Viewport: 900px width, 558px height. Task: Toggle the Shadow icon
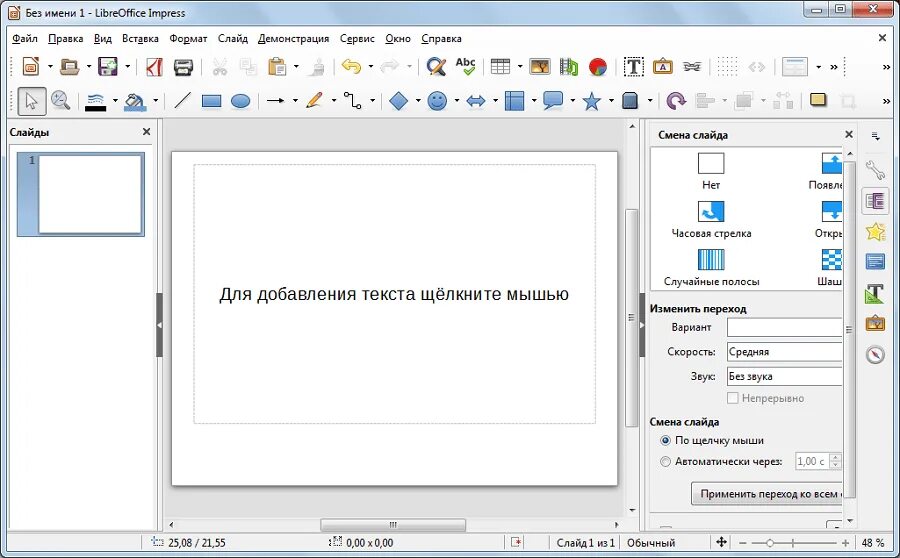(x=818, y=100)
